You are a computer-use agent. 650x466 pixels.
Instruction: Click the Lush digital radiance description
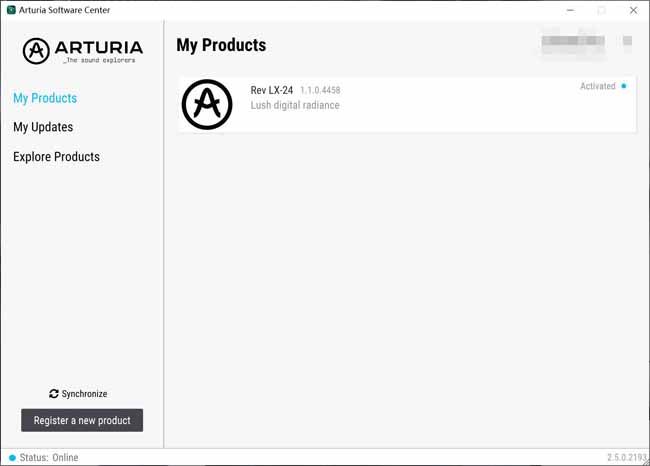tap(295, 105)
